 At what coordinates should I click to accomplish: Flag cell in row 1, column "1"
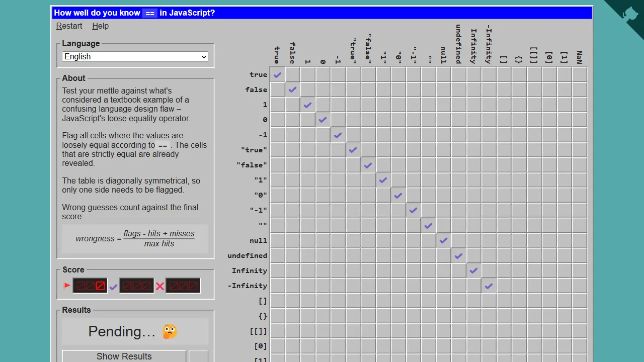(x=383, y=105)
